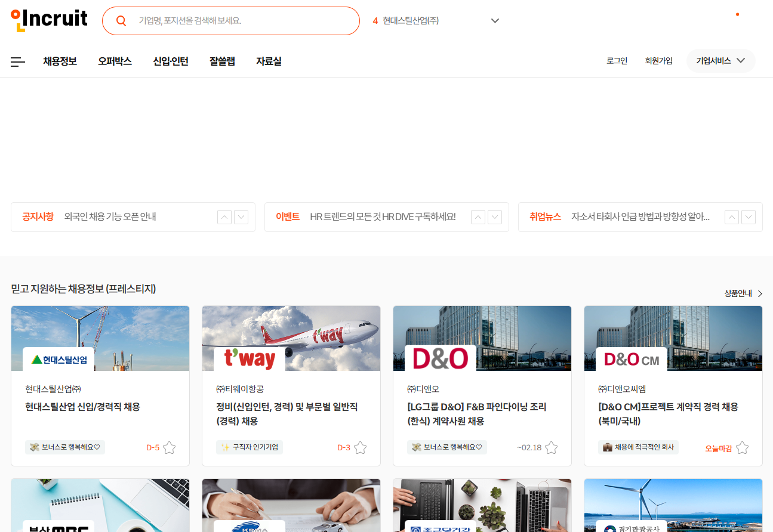Viewport: 773px width, 532px height.
Task: Open the ㈜디앤오 card's building banner image
Action: 482,339
